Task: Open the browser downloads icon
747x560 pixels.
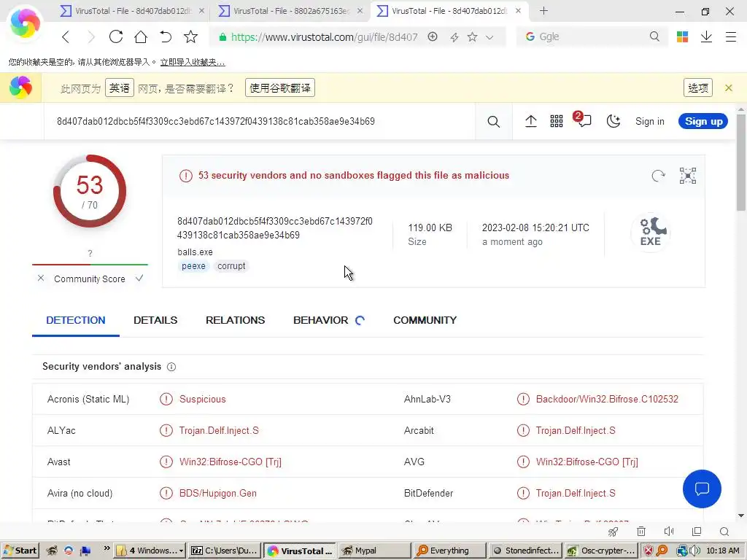Action: tap(706, 36)
